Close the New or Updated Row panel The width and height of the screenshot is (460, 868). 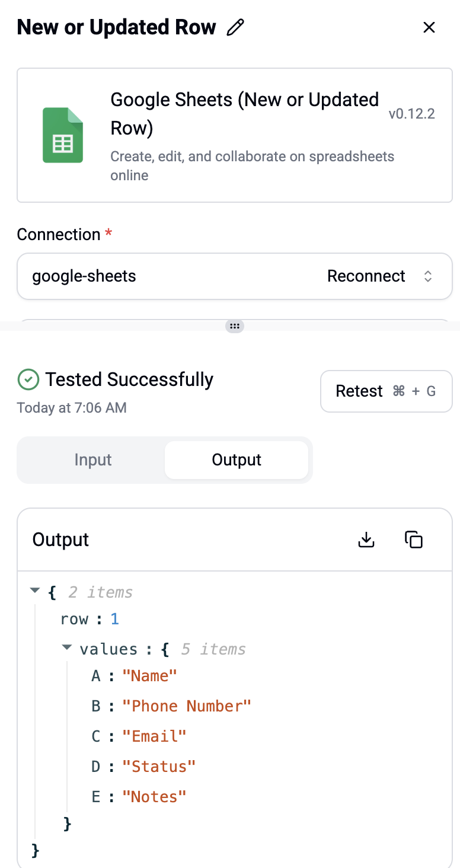point(429,27)
